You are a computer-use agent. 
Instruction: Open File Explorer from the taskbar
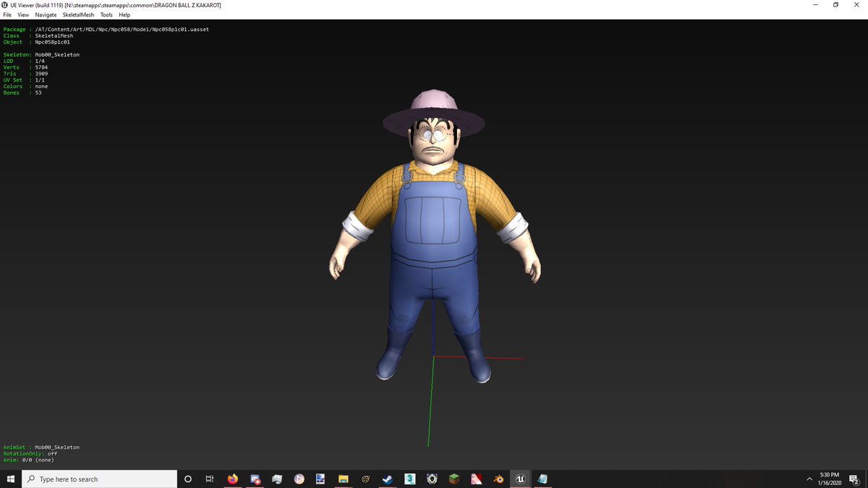(344, 479)
